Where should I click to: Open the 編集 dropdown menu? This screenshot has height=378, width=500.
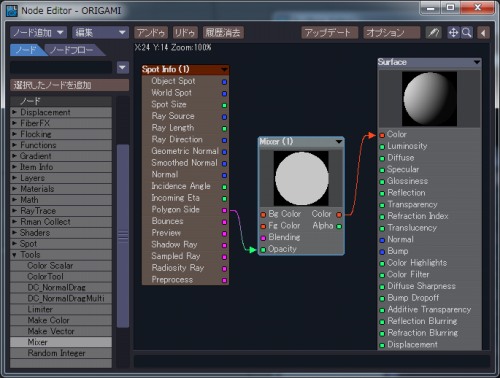[100, 33]
